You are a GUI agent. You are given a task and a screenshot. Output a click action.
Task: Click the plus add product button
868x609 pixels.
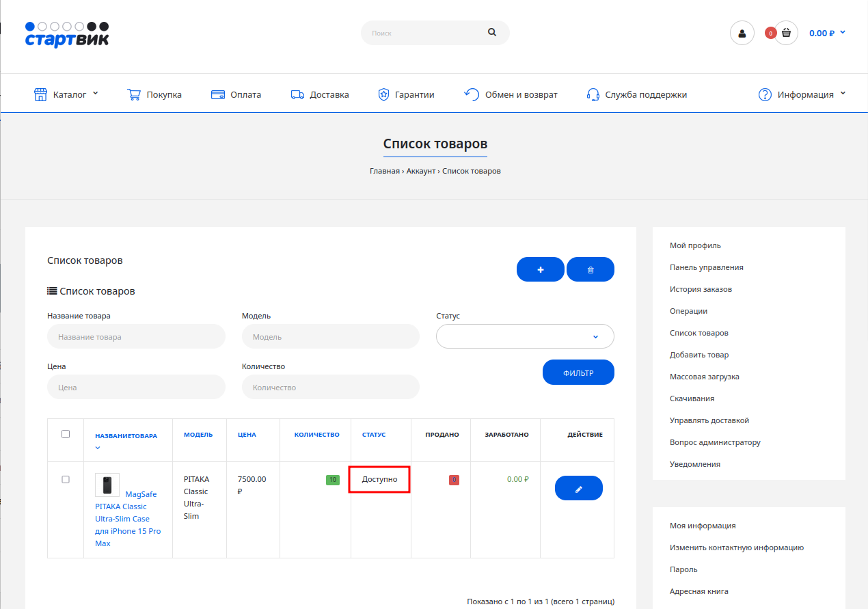coord(541,270)
